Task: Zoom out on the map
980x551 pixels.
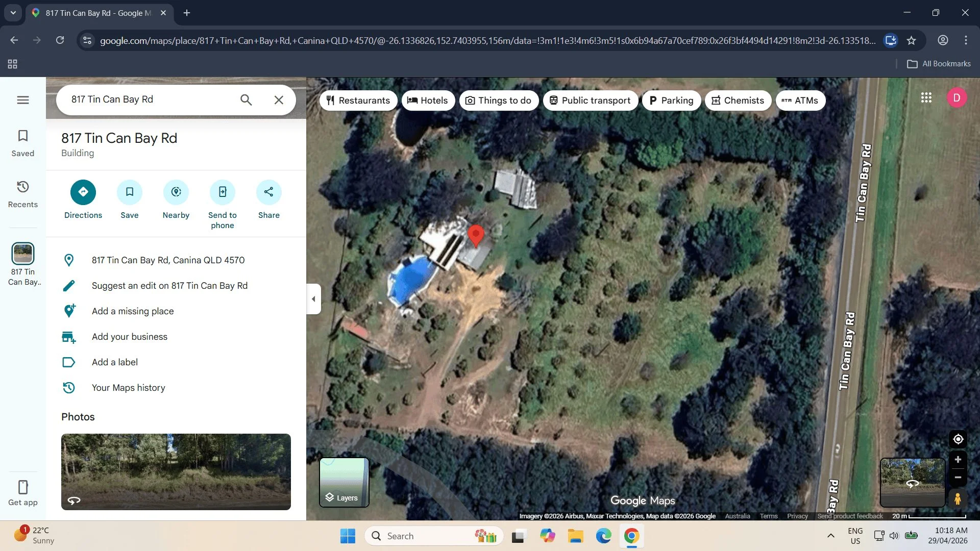Action: (x=958, y=478)
